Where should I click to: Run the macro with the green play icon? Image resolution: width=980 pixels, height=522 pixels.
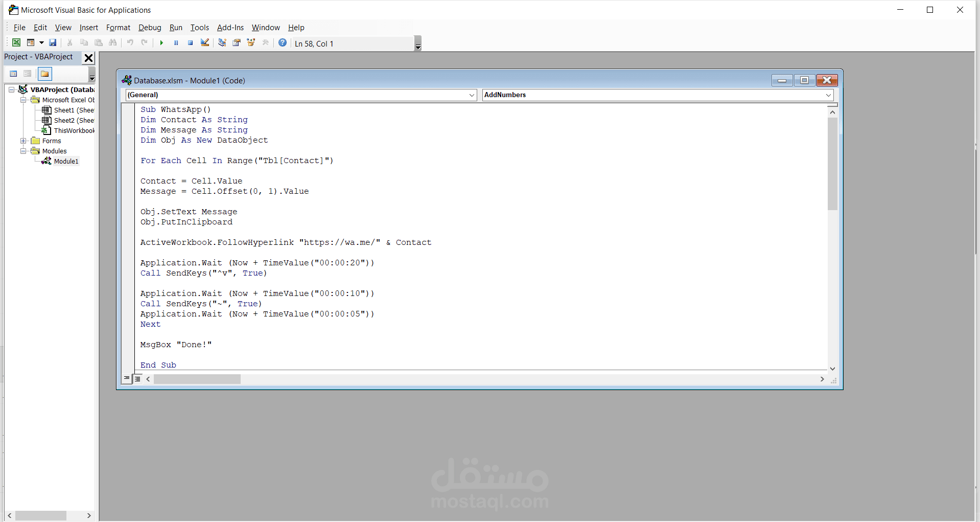[161, 43]
